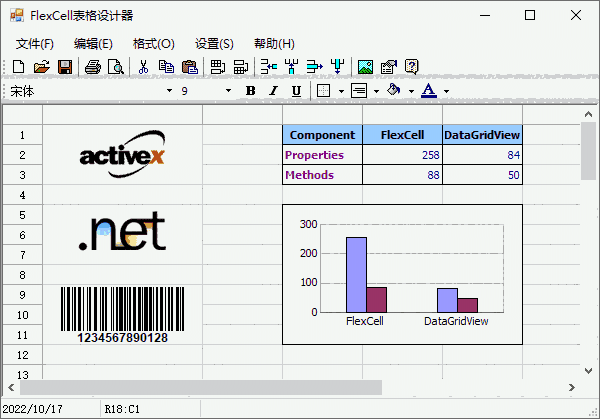Screen dimensions: 600x419
Task: Click the Merge cells icon
Action: [x=218, y=67]
